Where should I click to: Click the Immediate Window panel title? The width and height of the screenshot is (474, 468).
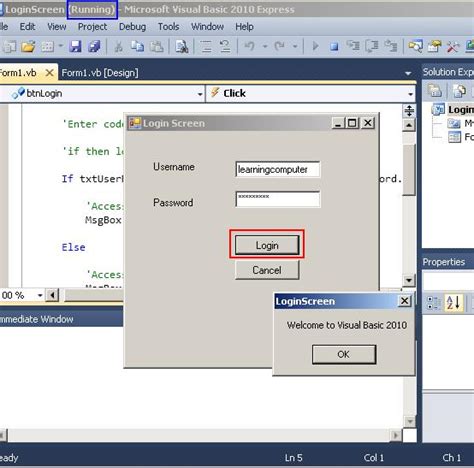point(36,319)
